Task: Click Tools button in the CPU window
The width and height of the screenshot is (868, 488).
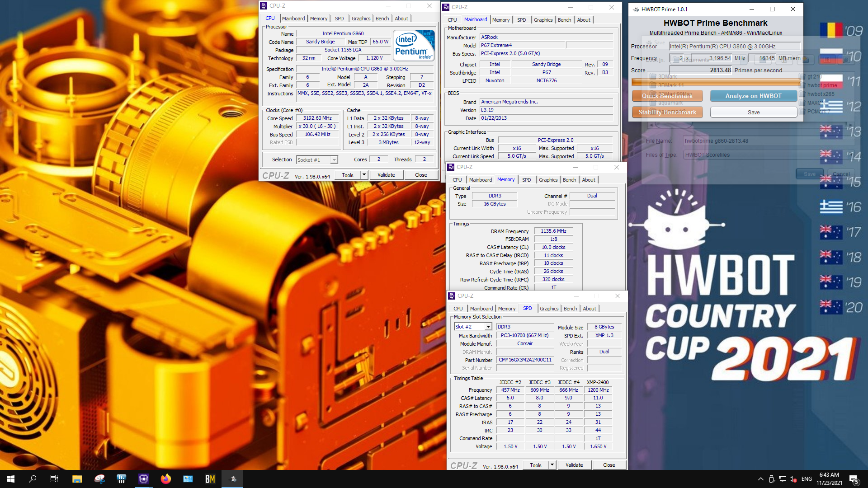Action: pyautogui.click(x=348, y=175)
